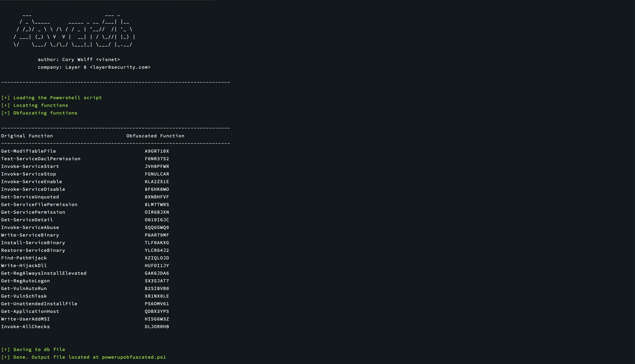The image size is (635, 364).
Task: Click obfuscated name '8XNBHFVF'
Action: pyautogui.click(x=157, y=197)
